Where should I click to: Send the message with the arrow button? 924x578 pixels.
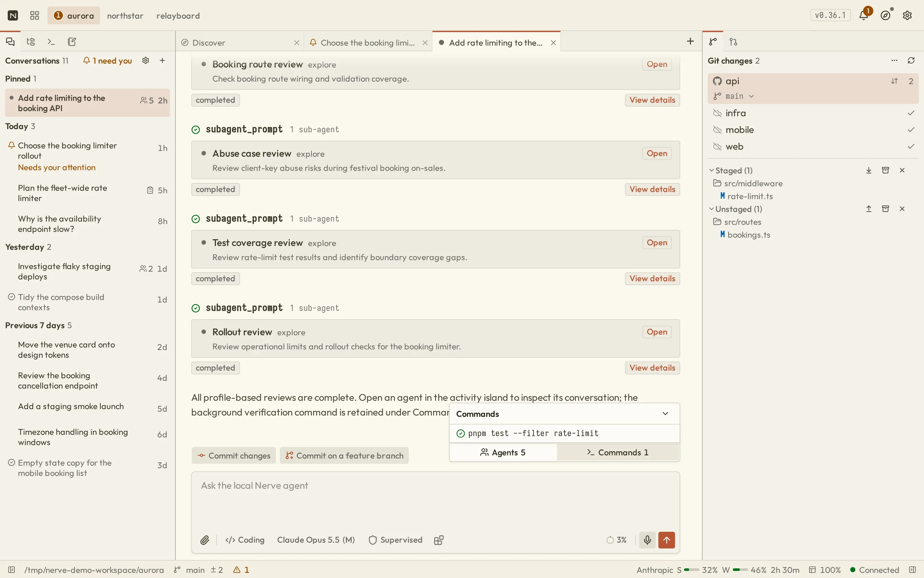point(667,540)
